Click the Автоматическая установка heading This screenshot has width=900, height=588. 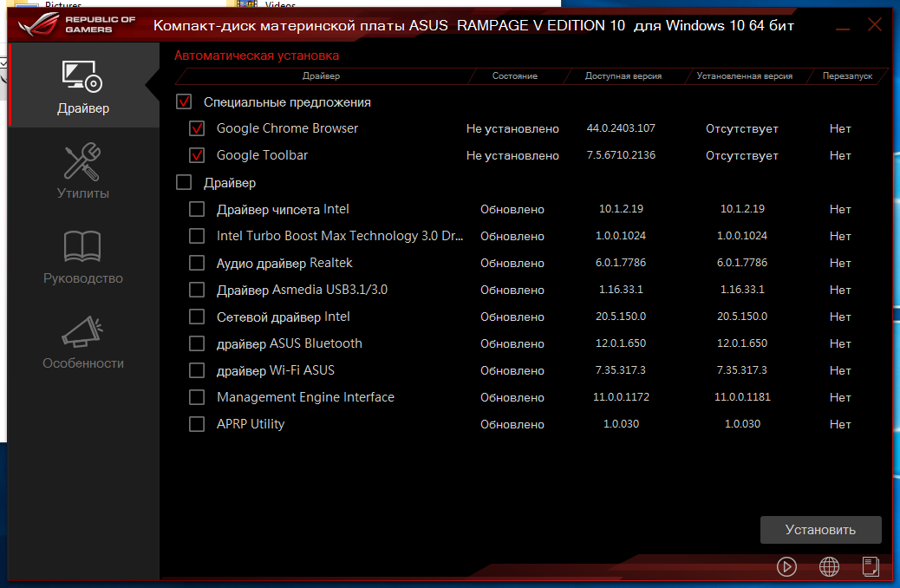257,56
